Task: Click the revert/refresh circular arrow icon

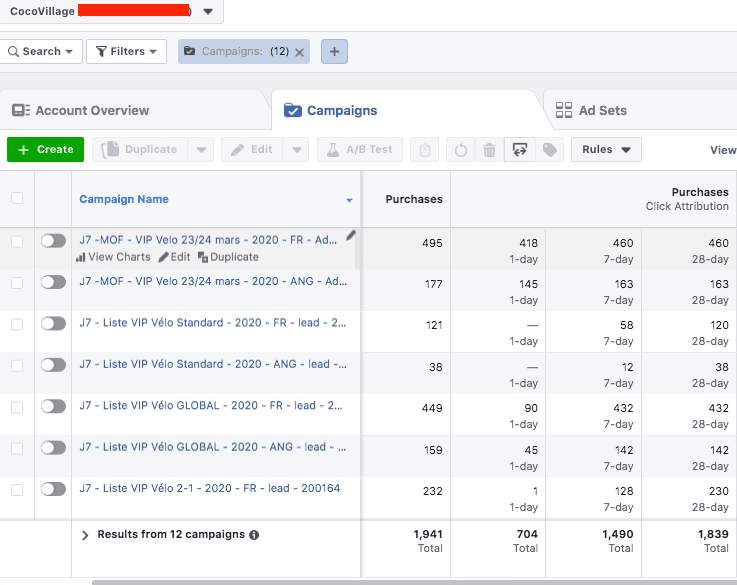Action: click(x=460, y=150)
